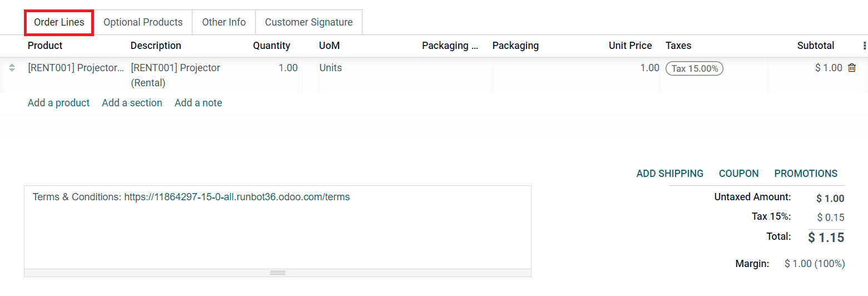868x296 pixels.
Task: Click the ADD SHIPPING button
Action: click(669, 174)
